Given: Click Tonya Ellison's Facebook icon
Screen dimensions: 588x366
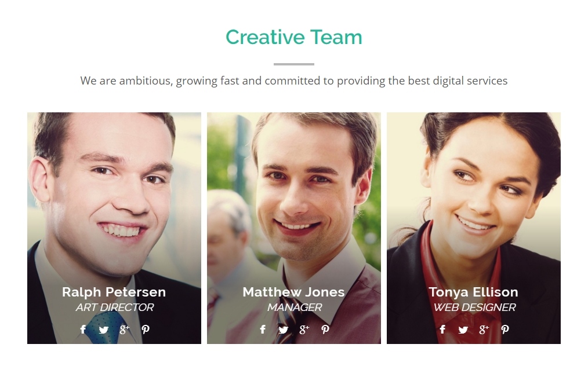Looking at the screenshot, I should [x=442, y=330].
